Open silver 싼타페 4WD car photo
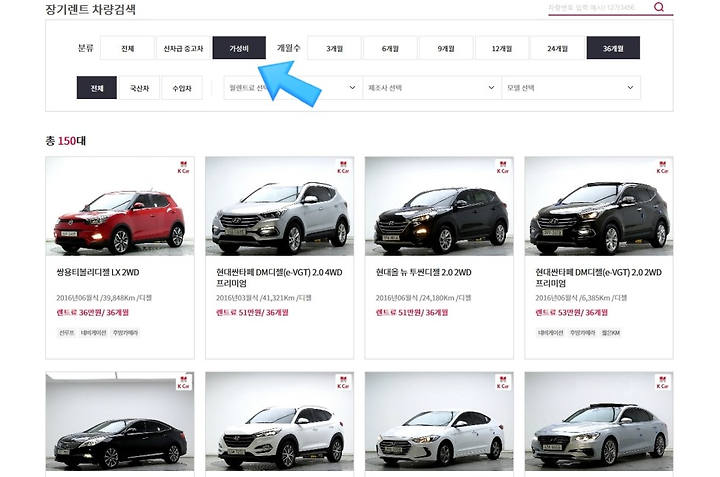Image resolution: width=720 pixels, height=477 pixels. point(280,206)
